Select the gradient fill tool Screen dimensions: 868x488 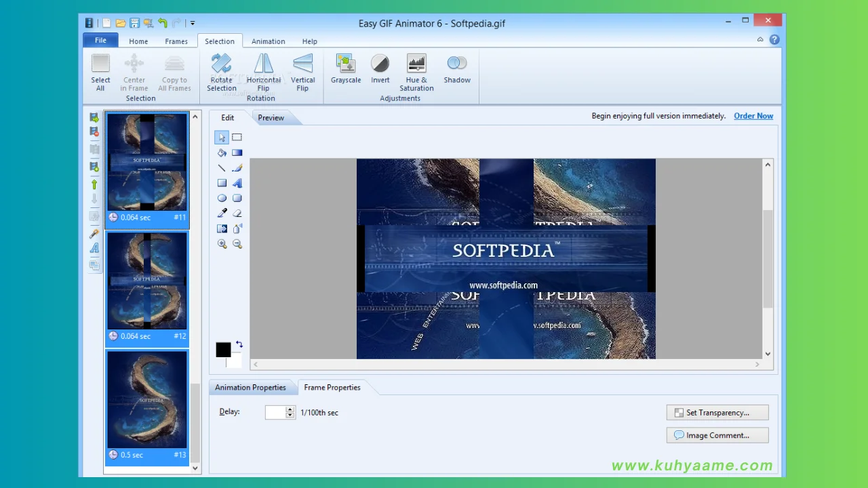coord(237,152)
